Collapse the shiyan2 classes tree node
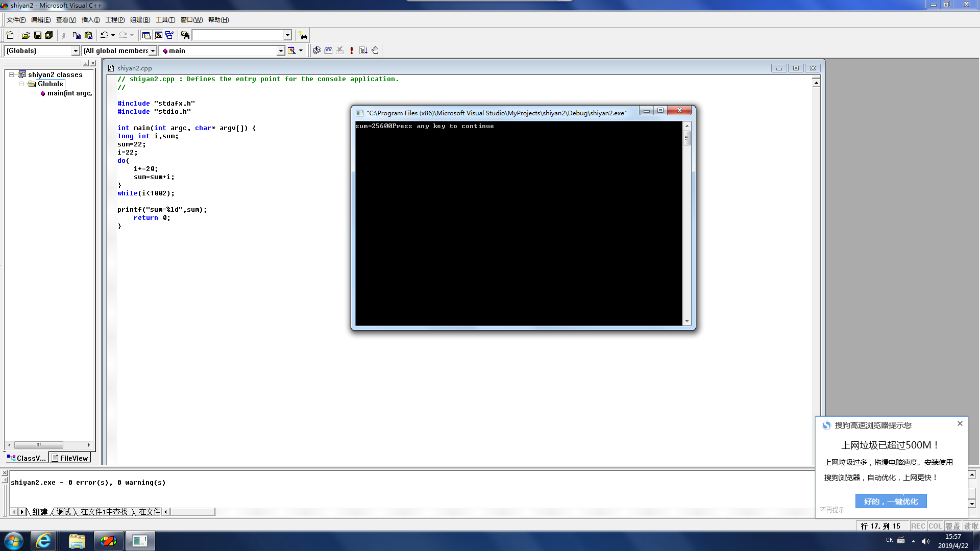This screenshot has width=980, height=551. click(x=11, y=74)
